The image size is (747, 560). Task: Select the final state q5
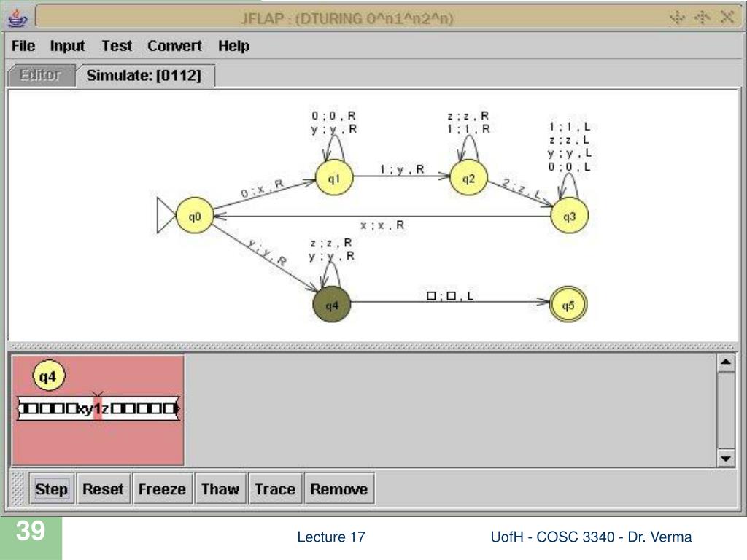(568, 305)
